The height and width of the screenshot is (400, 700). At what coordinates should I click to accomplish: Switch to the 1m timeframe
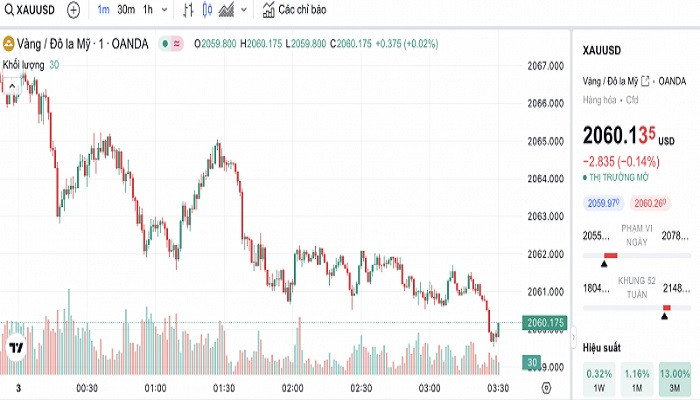103,10
